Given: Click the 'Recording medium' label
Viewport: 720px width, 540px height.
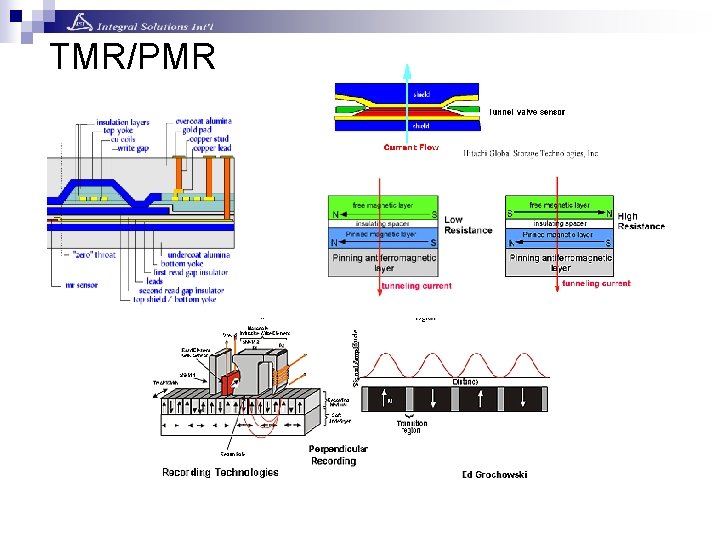Looking at the screenshot, I should point(338,402).
